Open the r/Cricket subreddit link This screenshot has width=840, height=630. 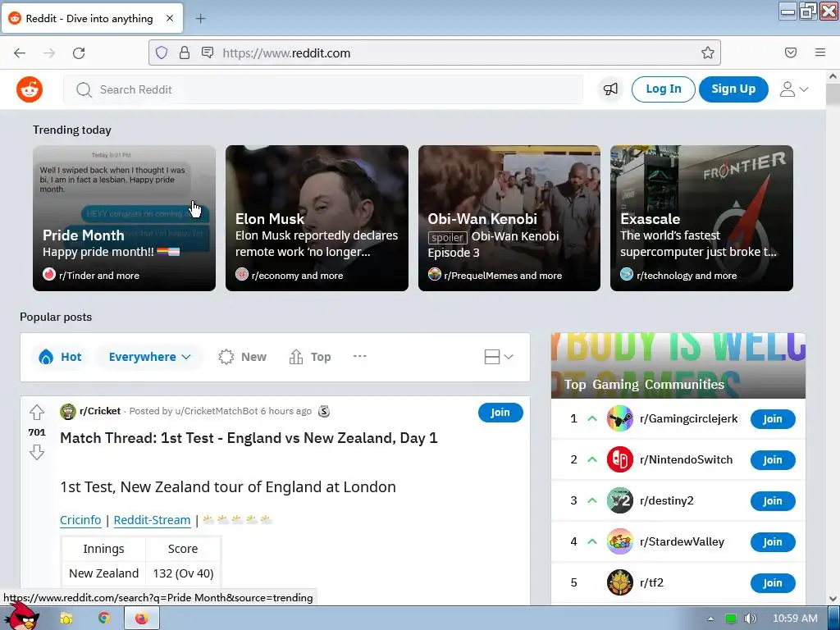pyautogui.click(x=100, y=411)
